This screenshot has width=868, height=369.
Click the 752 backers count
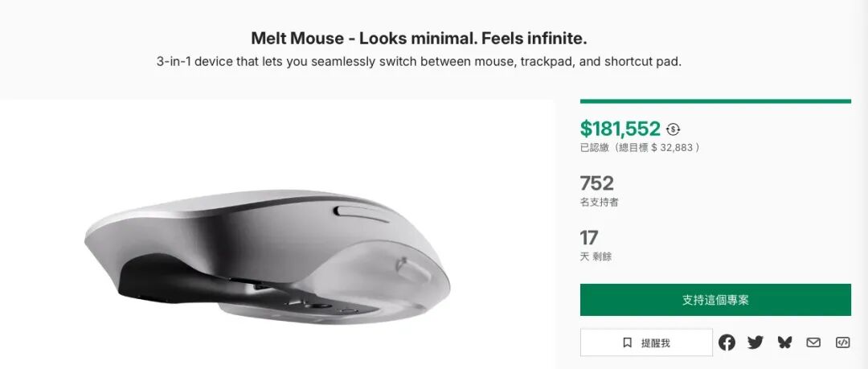(596, 183)
